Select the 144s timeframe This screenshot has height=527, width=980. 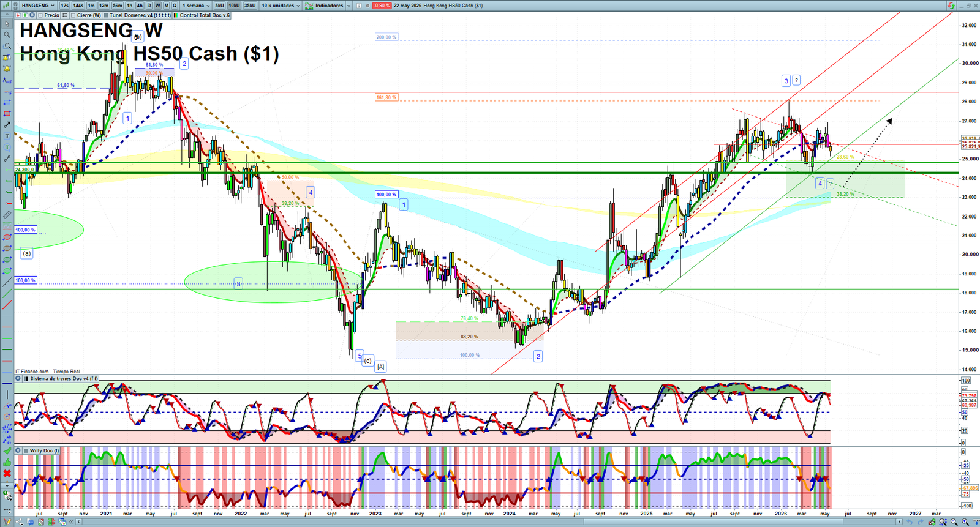point(78,6)
